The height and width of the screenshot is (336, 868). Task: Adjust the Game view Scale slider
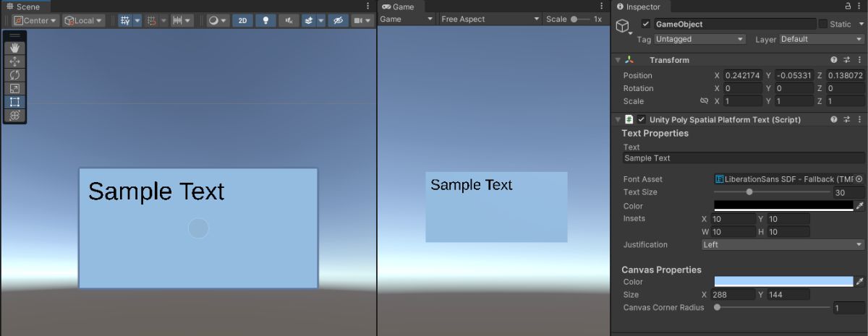coord(579,19)
